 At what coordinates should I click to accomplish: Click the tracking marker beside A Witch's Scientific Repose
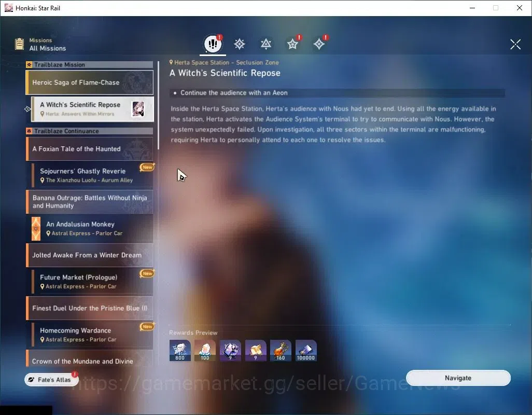point(27,109)
